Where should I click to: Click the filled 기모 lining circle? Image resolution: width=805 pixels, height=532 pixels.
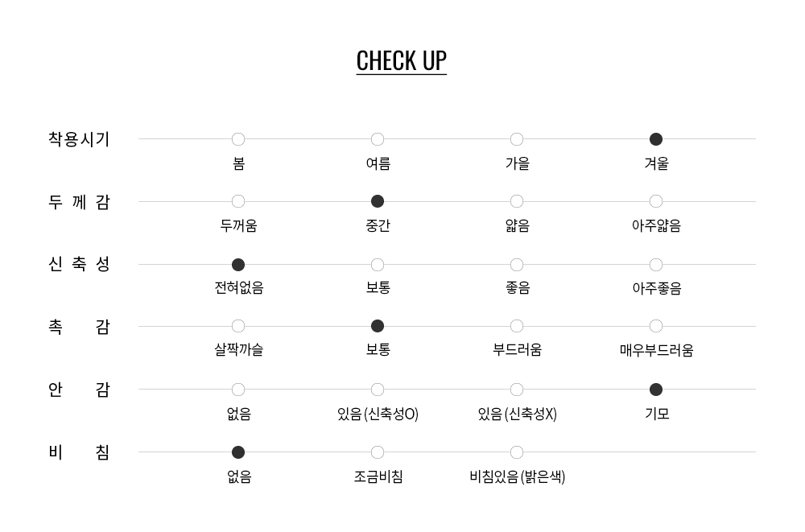(655, 390)
